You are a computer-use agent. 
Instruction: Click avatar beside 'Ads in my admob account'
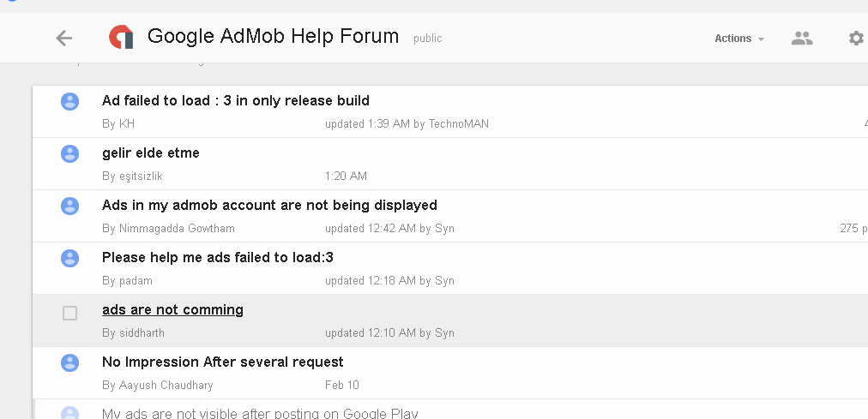[69, 207]
